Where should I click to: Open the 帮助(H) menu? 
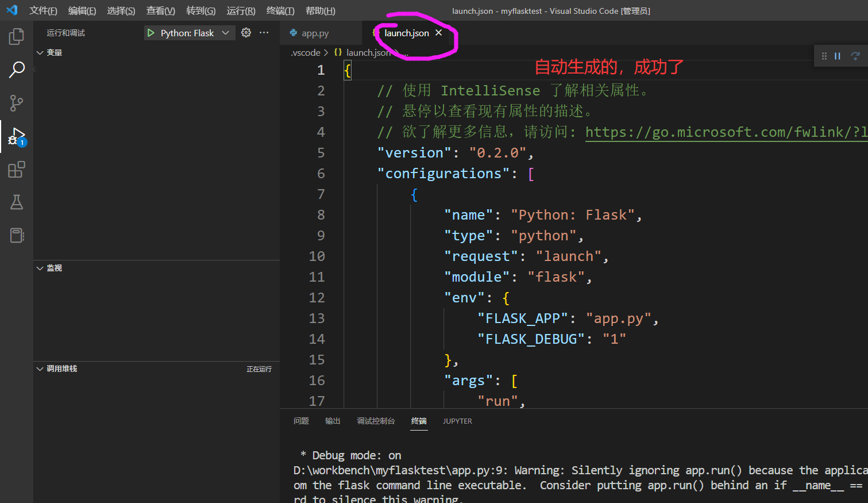pos(320,10)
